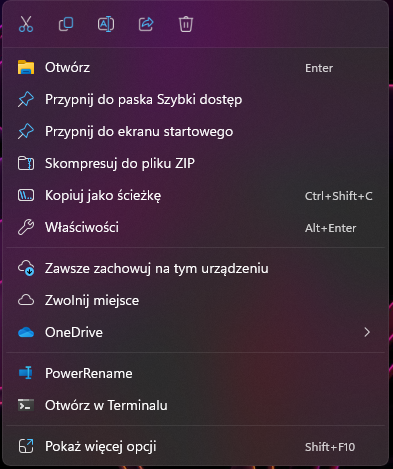Select Otwórz w Terminalu

point(195,405)
